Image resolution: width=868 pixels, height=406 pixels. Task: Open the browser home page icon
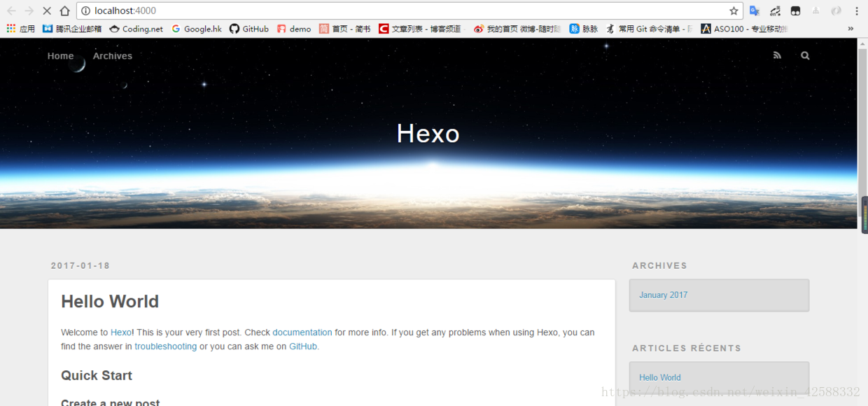pyautogui.click(x=64, y=10)
